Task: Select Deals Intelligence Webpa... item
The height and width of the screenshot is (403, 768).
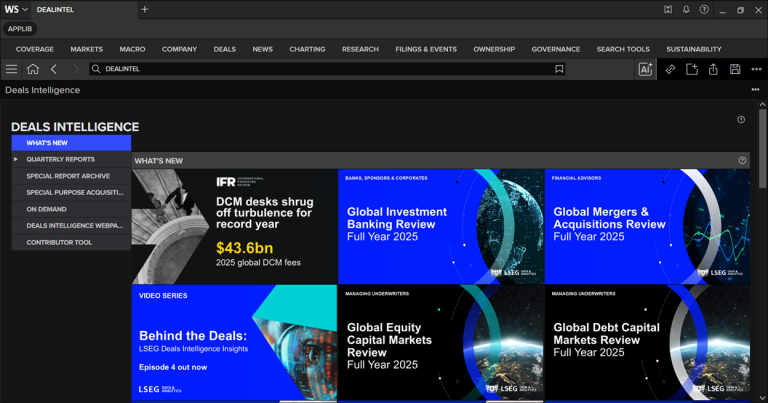Action: [x=72, y=226]
